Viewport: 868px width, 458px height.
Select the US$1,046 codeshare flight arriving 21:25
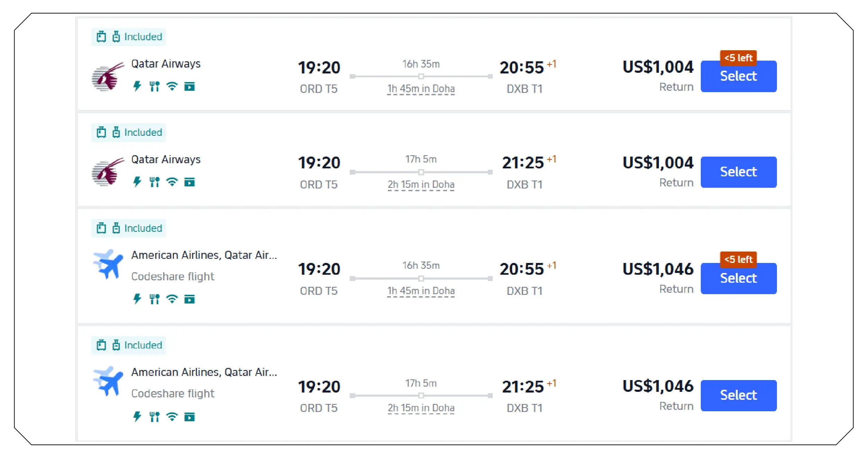click(738, 395)
